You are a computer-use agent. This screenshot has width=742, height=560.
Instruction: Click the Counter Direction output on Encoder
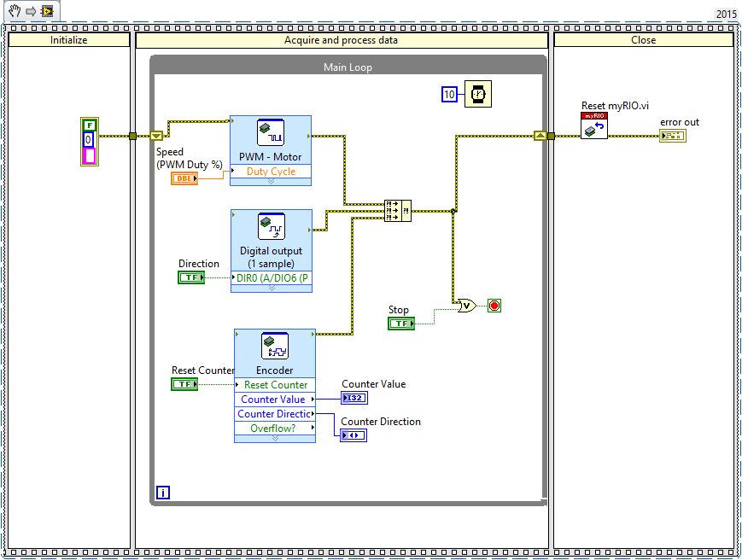[x=275, y=414]
